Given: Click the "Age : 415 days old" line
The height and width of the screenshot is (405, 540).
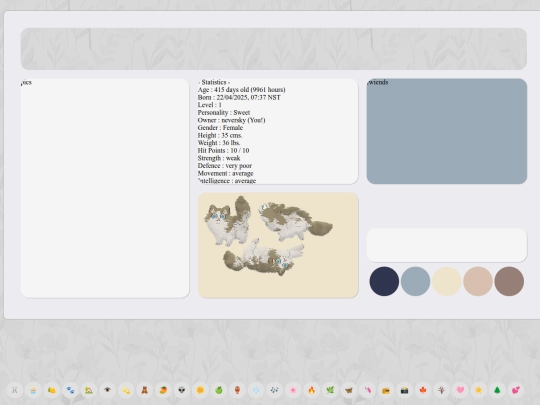Looking at the screenshot, I should [x=241, y=90].
